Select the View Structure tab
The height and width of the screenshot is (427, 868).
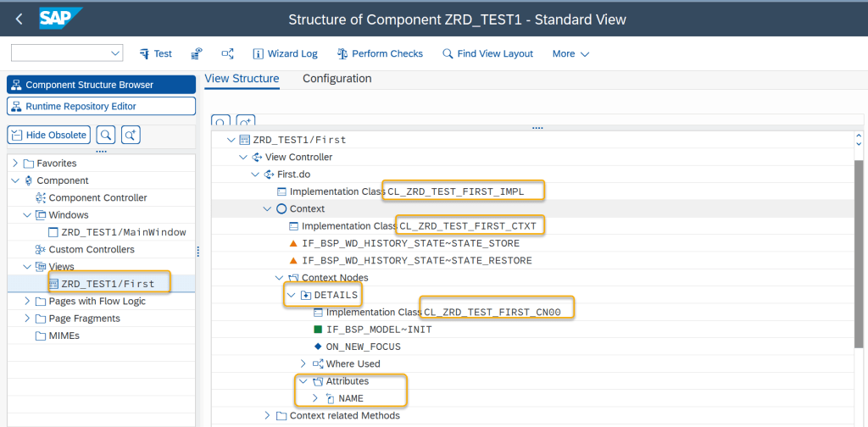pyautogui.click(x=242, y=79)
